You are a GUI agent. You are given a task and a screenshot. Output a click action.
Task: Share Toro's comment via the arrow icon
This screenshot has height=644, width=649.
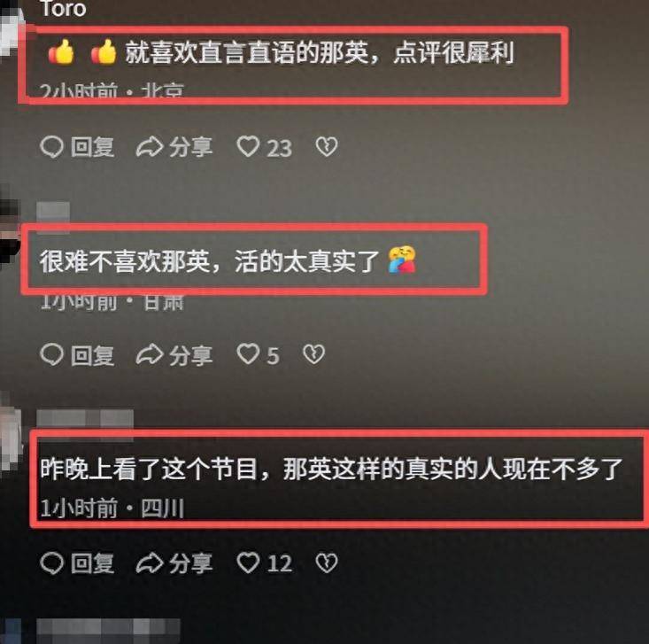[x=150, y=147]
